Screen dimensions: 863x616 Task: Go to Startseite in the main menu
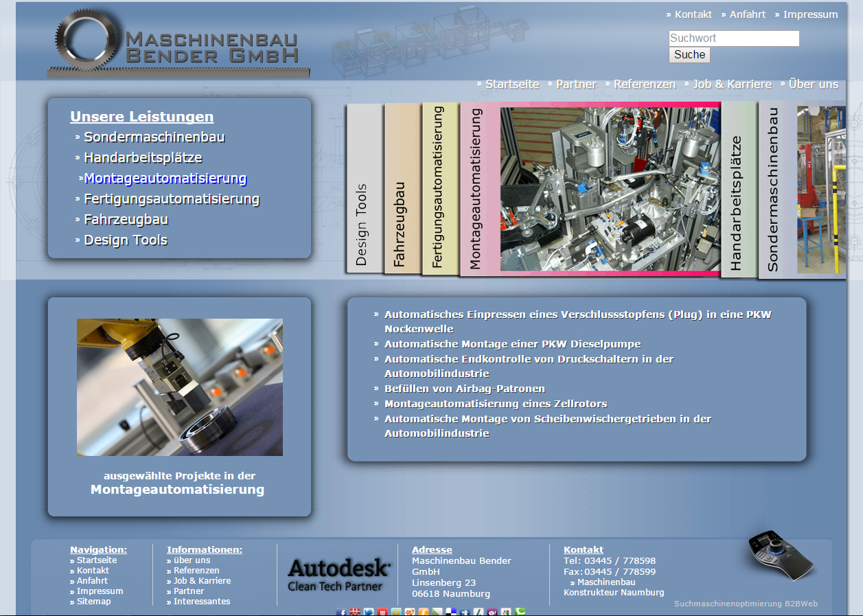pos(512,84)
